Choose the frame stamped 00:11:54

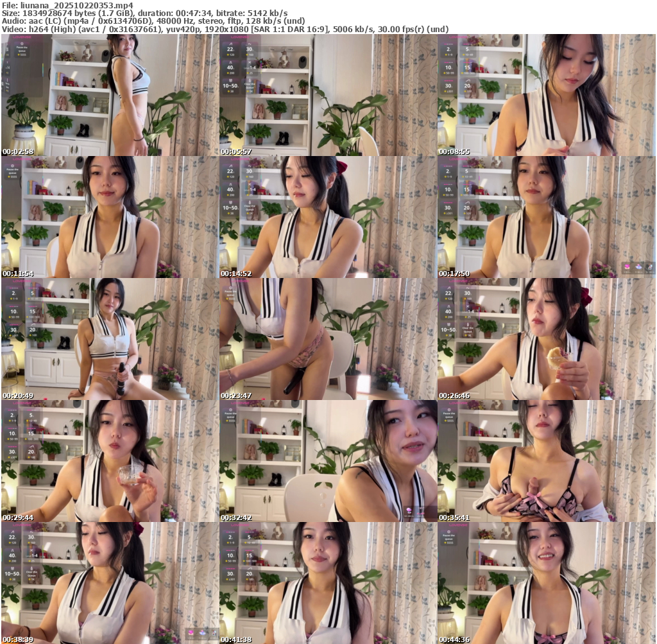pos(110,217)
